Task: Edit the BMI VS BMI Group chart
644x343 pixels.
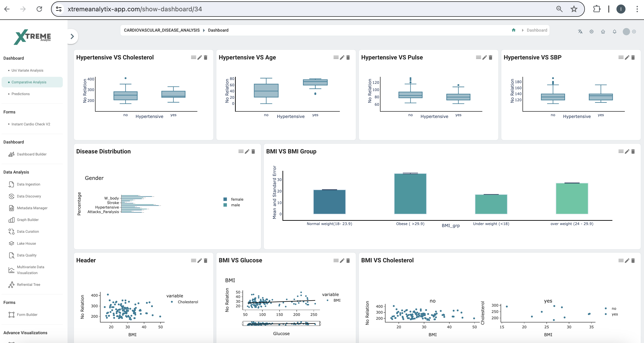Action: (627, 151)
